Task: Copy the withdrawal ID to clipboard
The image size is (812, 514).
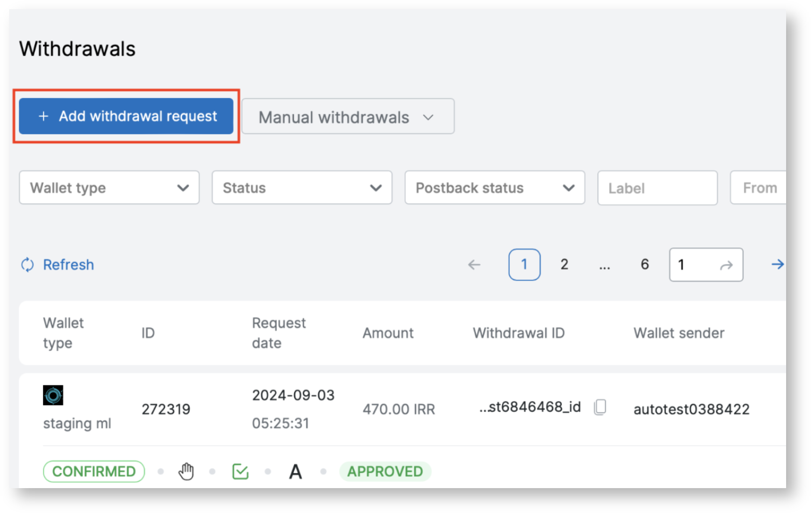Action: click(600, 407)
